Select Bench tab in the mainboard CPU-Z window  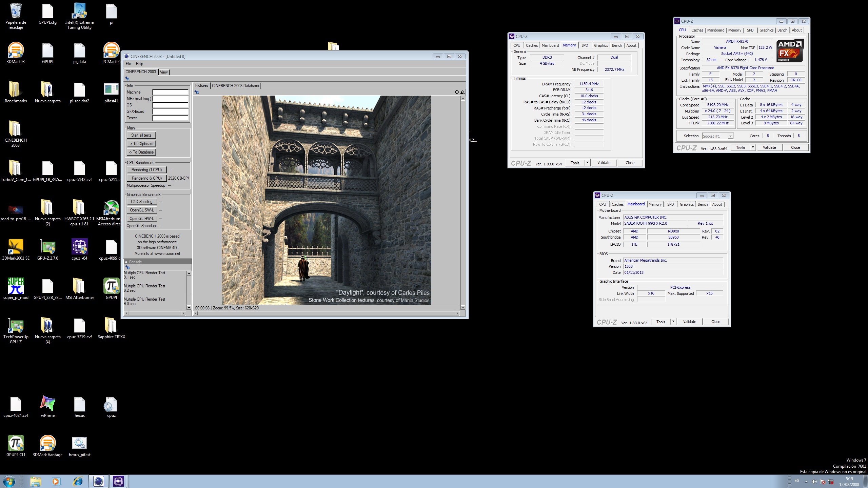(x=703, y=204)
